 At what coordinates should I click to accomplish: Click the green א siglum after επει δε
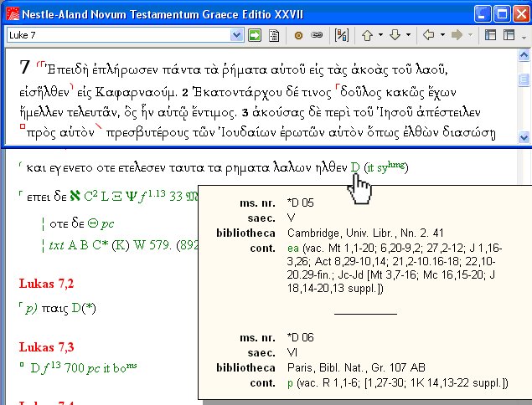tap(75, 196)
